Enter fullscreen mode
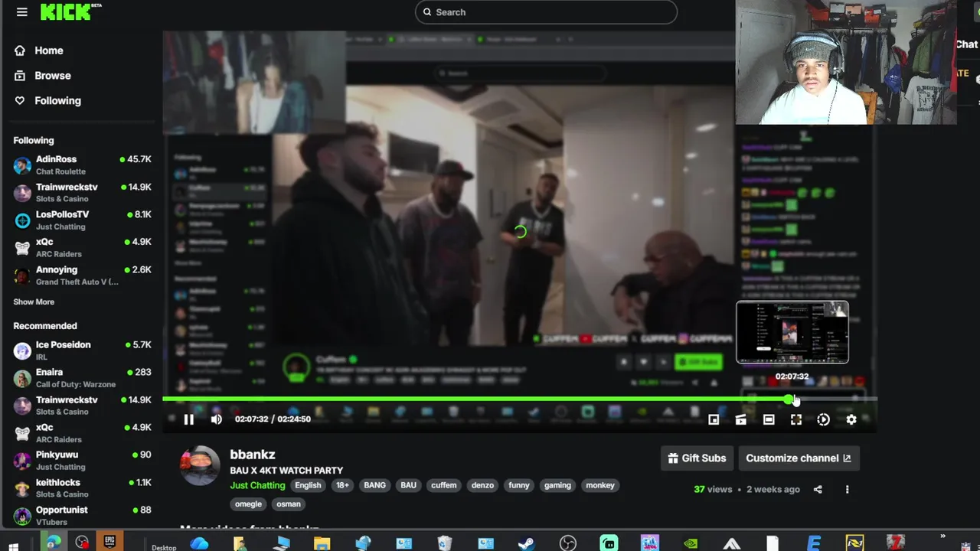The width and height of the screenshot is (980, 551). pyautogui.click(x=796, y=419)
